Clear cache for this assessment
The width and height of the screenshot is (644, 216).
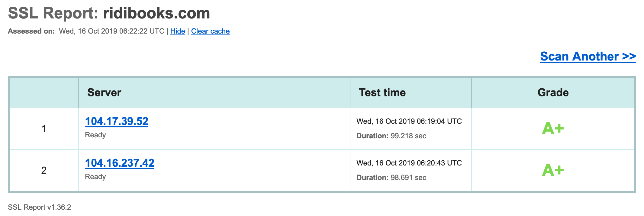[x=210, y=31]
